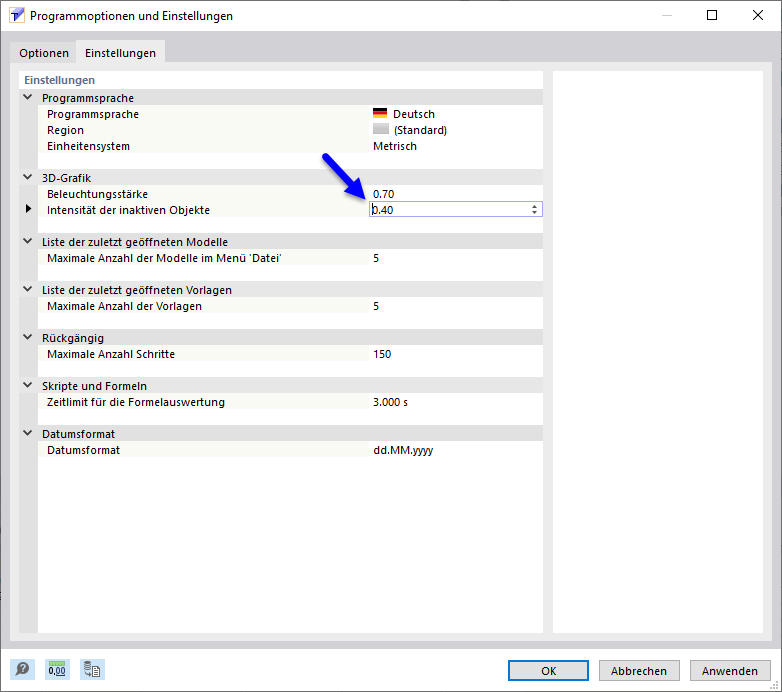Click the database copy settings icon
Viewport: 782px width, 692px height.
[92, 669]
